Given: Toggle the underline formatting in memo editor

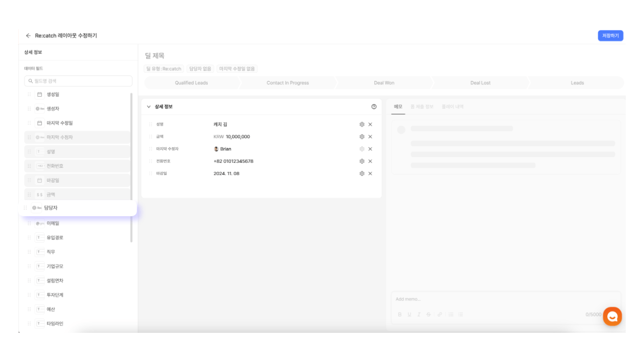Looking at the screenshot, I should 410,314.
